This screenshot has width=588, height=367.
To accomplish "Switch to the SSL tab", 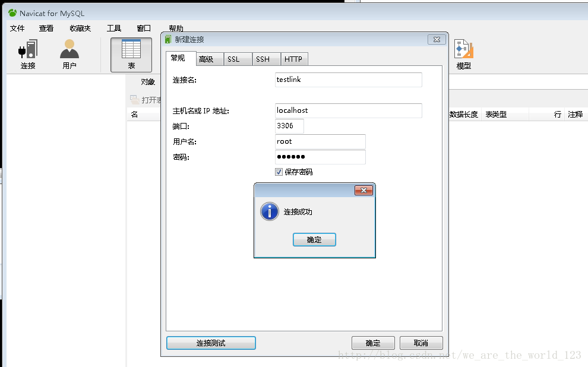I will click(x=238, y=59).
